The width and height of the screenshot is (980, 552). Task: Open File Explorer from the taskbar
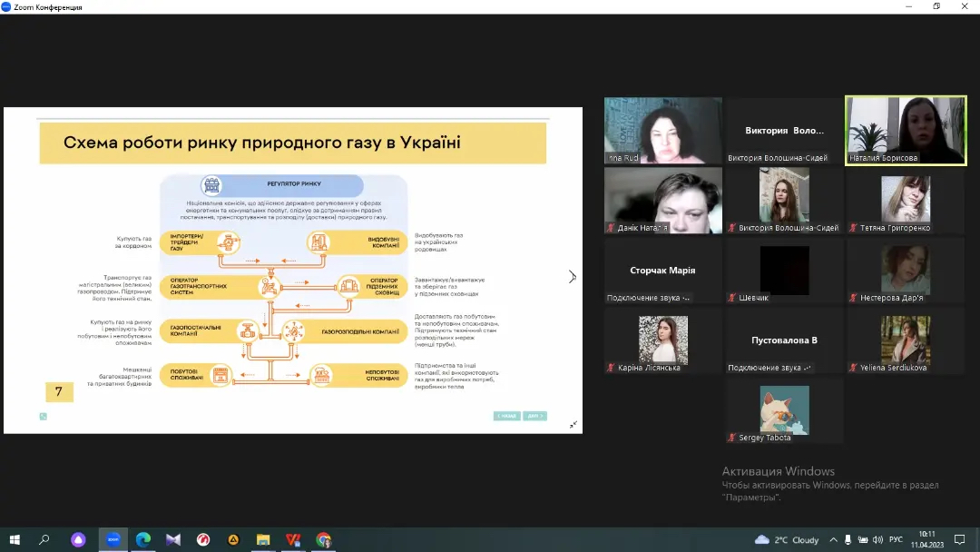click(263, 539)
